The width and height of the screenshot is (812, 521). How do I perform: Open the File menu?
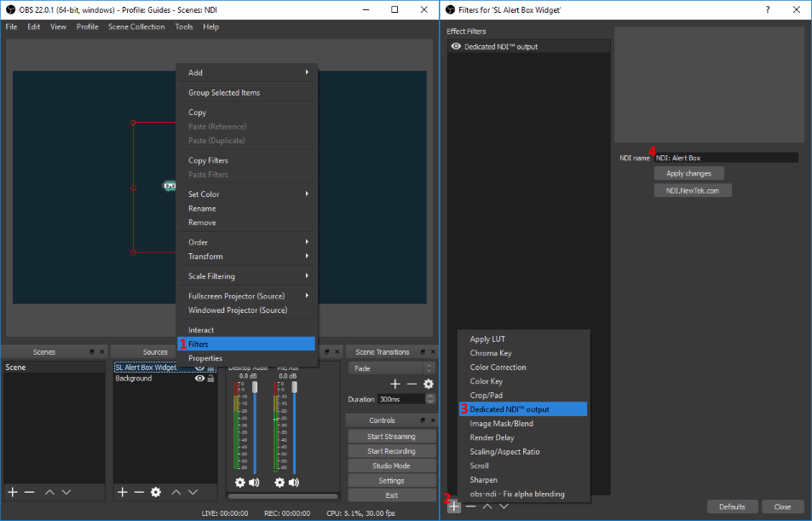(x=11, y=27)
